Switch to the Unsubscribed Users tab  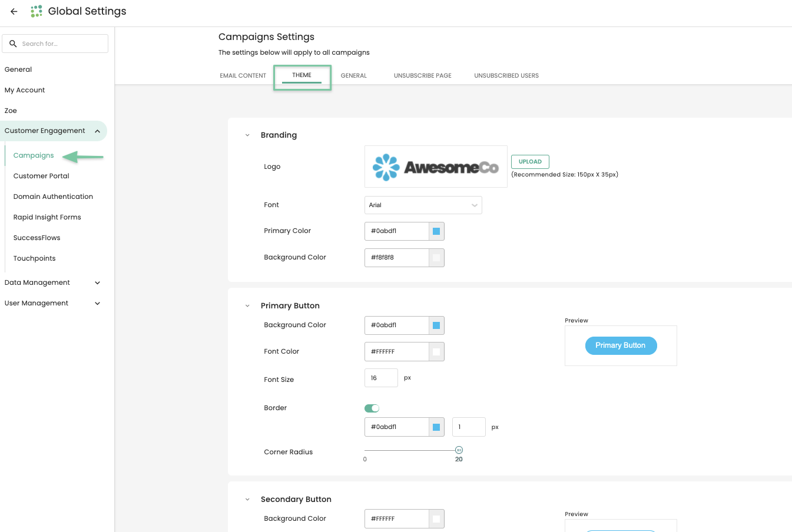(x=506, y=75)
